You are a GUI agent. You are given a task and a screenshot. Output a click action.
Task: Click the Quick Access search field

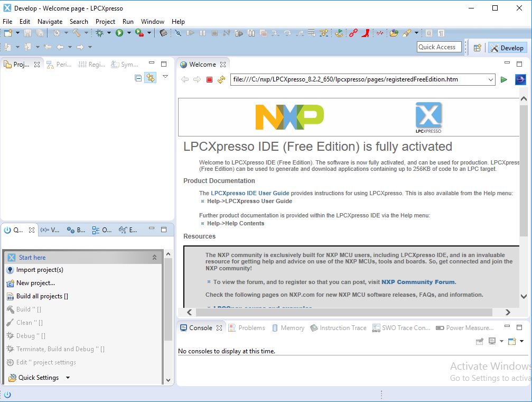[438, 47]
